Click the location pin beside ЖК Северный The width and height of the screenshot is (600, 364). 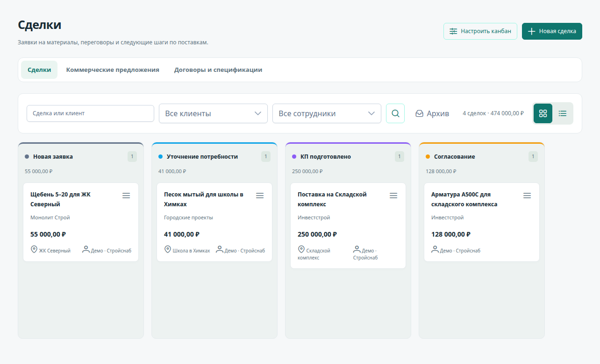click(x=34, y=250)
